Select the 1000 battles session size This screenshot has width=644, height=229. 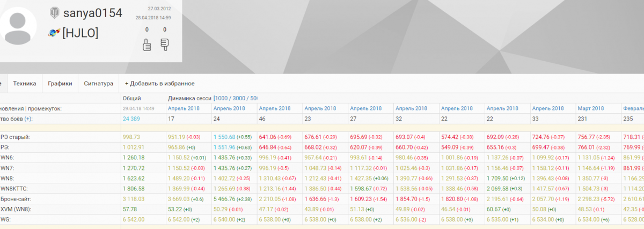[x=223, y=99]
